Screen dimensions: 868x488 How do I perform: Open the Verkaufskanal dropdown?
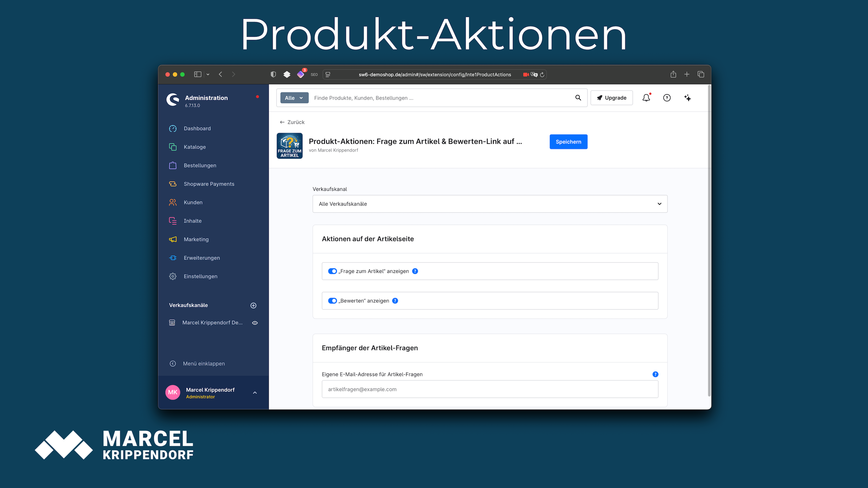tap(490, 204)
